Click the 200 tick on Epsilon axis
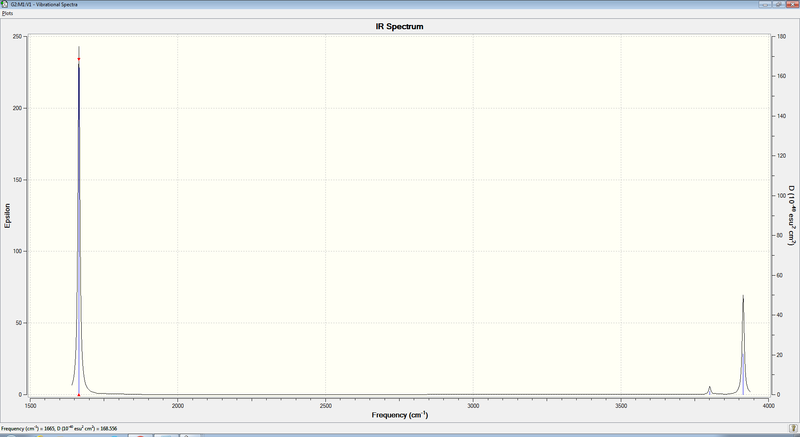Screen dimensions: 800x437 (17, 108)
